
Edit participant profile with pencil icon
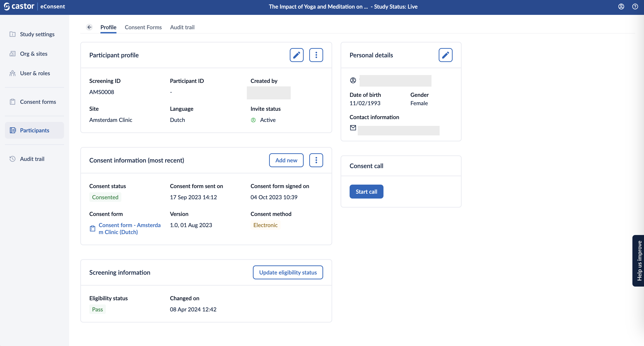[x=296, y=55]
